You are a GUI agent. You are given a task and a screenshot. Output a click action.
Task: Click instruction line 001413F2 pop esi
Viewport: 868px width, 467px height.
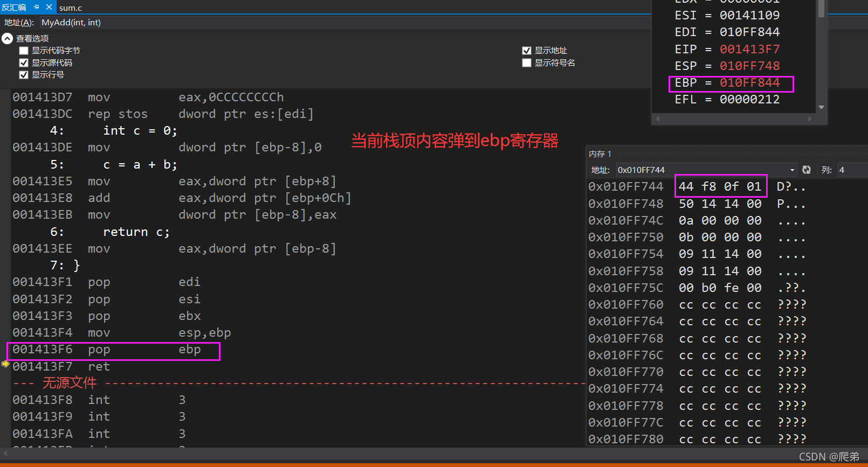(107, 299)
